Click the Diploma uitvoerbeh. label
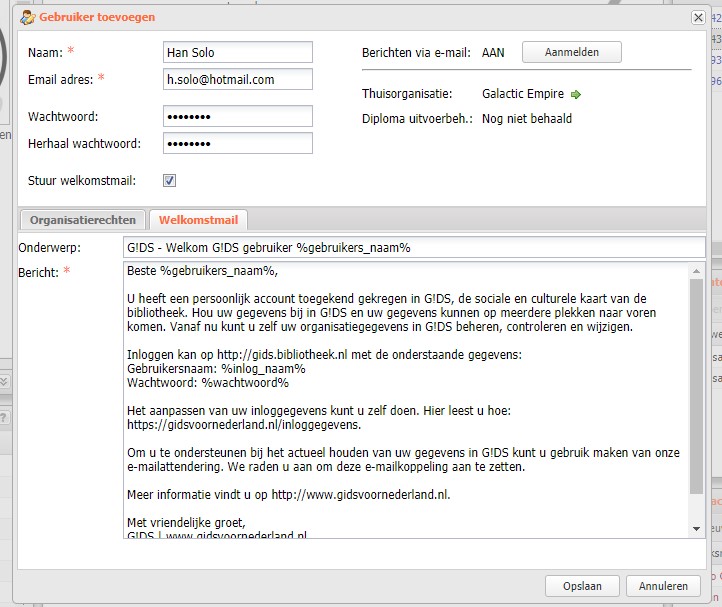Viewport: 722px width, 607px height. (417, 119)
